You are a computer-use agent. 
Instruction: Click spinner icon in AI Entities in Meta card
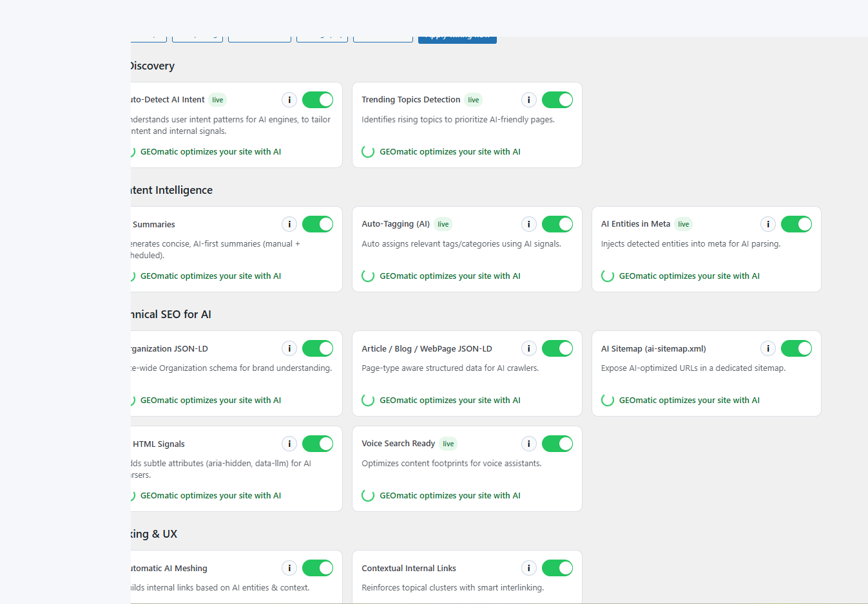point(608,276)
